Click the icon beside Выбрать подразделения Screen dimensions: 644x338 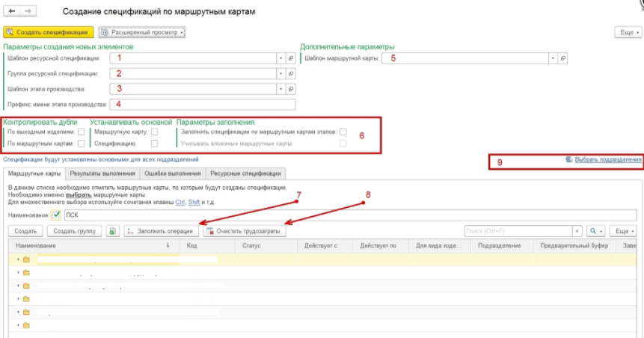569,159
